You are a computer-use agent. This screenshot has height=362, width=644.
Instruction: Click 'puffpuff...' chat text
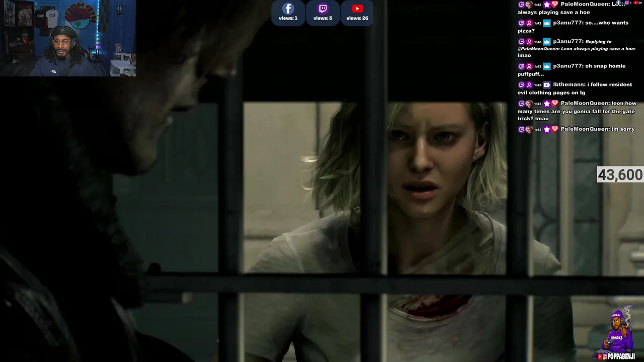(531, 74)
